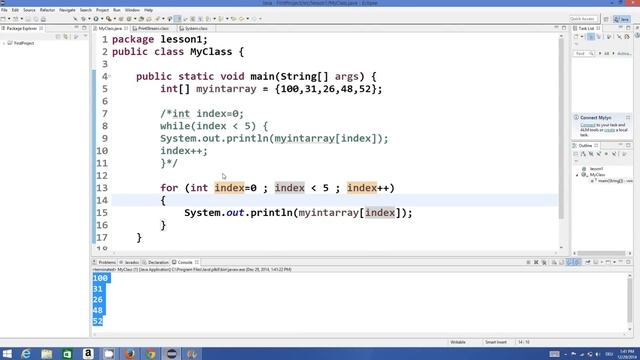Image resolution: width=640 pixels, height=360 pixels.
Task: Open File Explorer from taskbar
Action: pyautogui.click(x=47, y=353)
